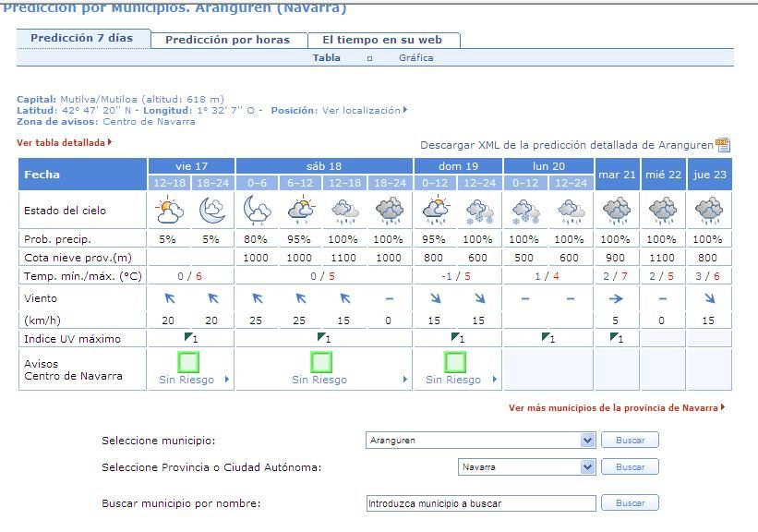Viewport: 758px width, 532px height.
Task: Select the Tabla view
Action: (x=326, y=57)
